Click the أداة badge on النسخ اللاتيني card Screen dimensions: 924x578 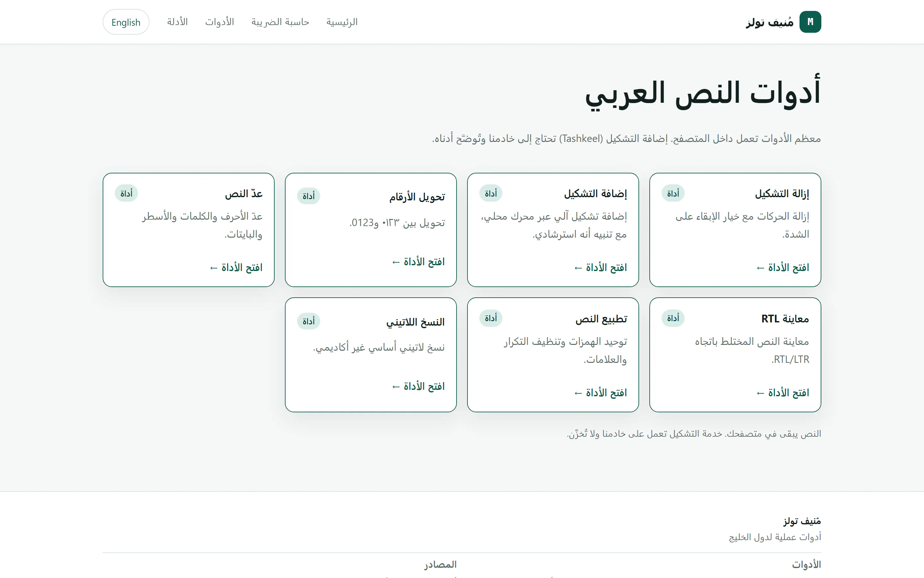(x=309, y=321)
